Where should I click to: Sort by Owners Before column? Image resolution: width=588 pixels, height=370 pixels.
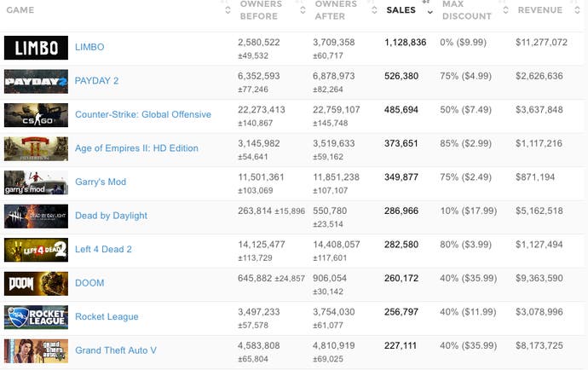click(261, 10)
